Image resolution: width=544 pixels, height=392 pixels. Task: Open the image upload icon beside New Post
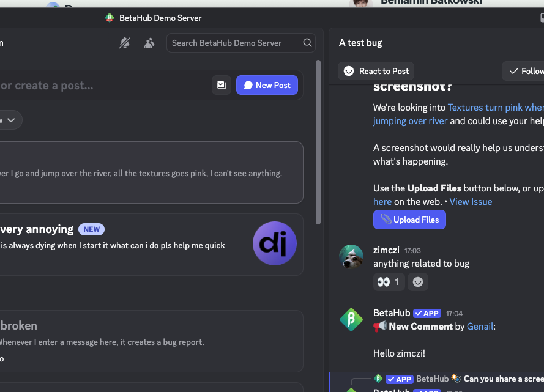(x=222, y=85)
